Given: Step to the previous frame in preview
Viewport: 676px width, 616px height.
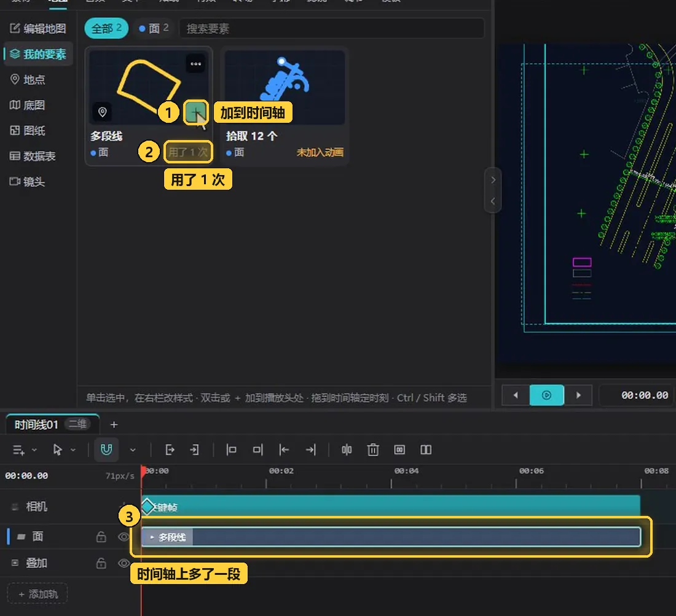Looking at the screenshot, I should [516, 395].
